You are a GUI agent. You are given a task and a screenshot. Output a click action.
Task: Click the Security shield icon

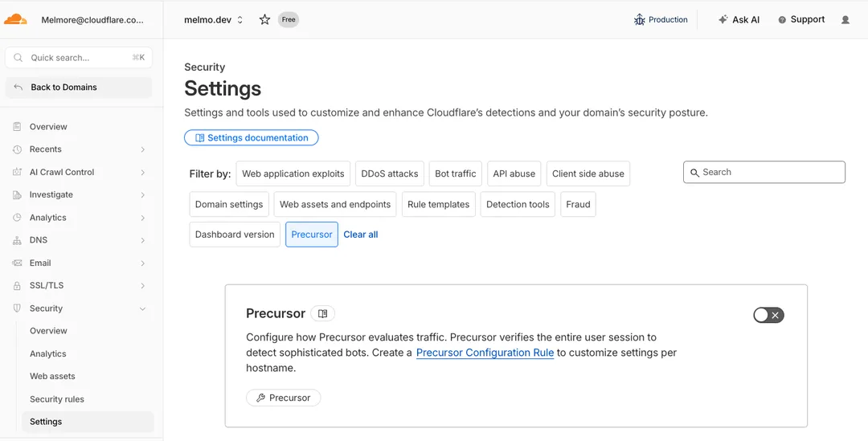pyautogui.click(x=17, y=308)
